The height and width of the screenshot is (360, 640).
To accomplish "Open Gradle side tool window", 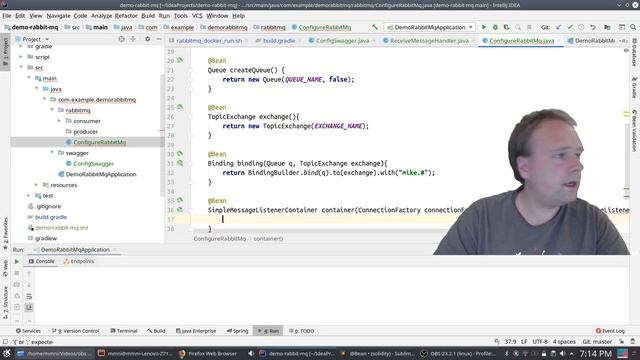I will (634, 88).
